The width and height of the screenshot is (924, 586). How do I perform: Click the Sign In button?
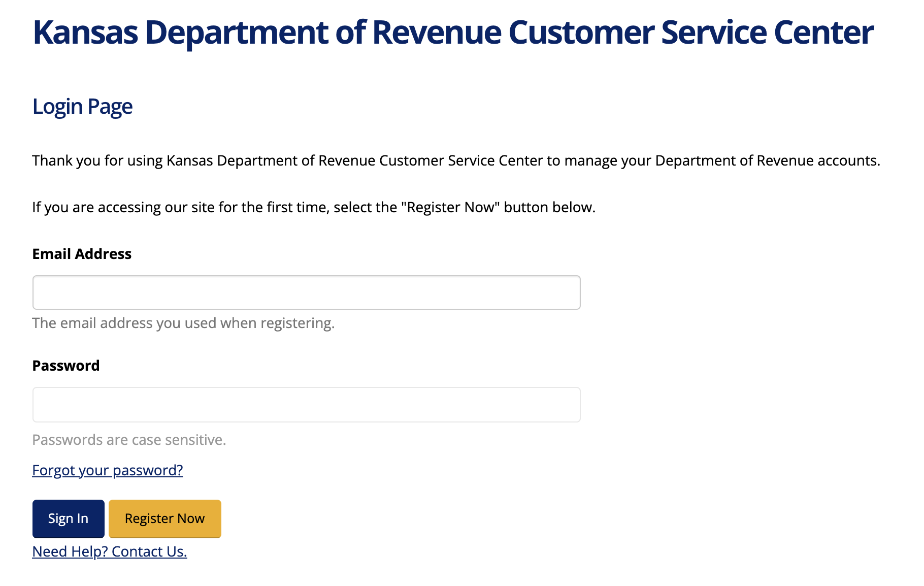click(69, 518)
